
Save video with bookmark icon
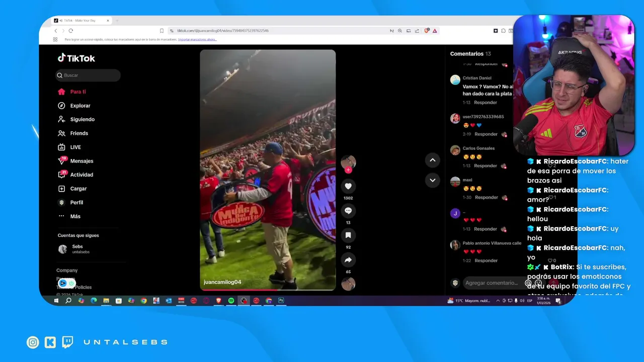coord(348,235)
